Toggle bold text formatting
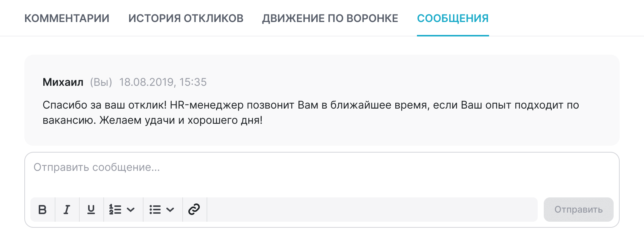This screenshot has width=644, height=246. [x=43, y=210]
